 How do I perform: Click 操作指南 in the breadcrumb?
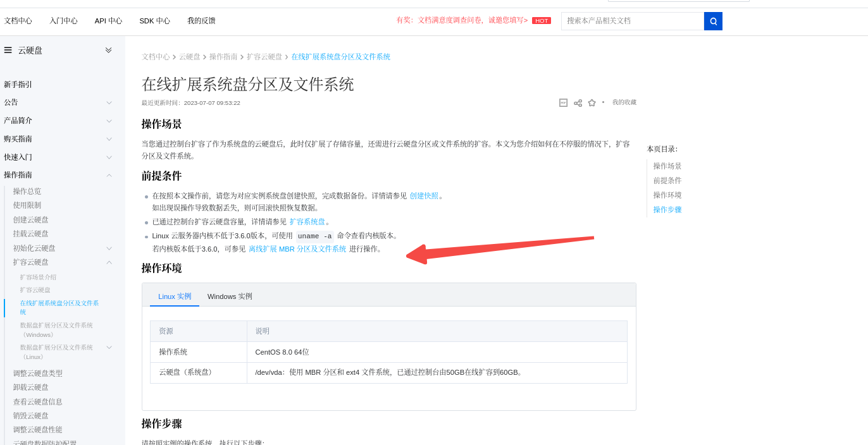pyautogui.click(x=223, y=57)
